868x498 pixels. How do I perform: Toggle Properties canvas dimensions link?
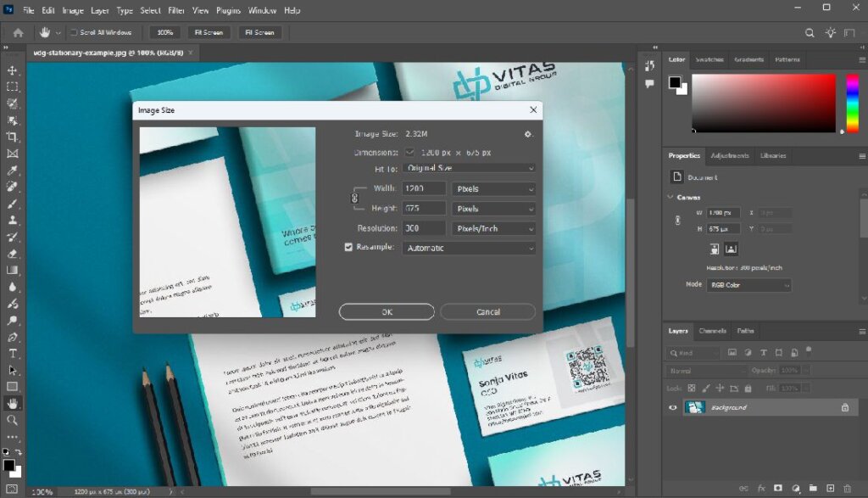677,221
